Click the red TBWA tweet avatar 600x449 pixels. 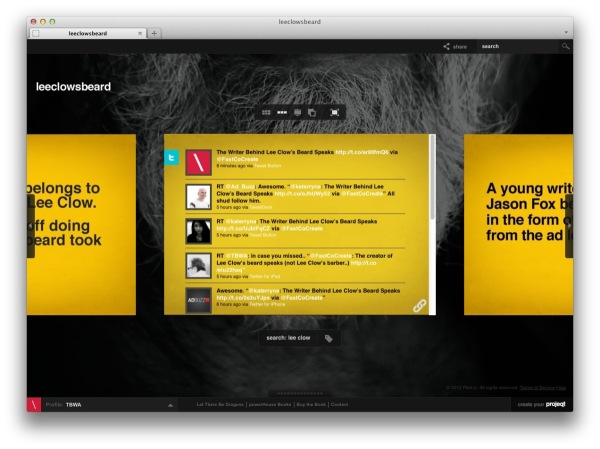(x=199, y=162)
